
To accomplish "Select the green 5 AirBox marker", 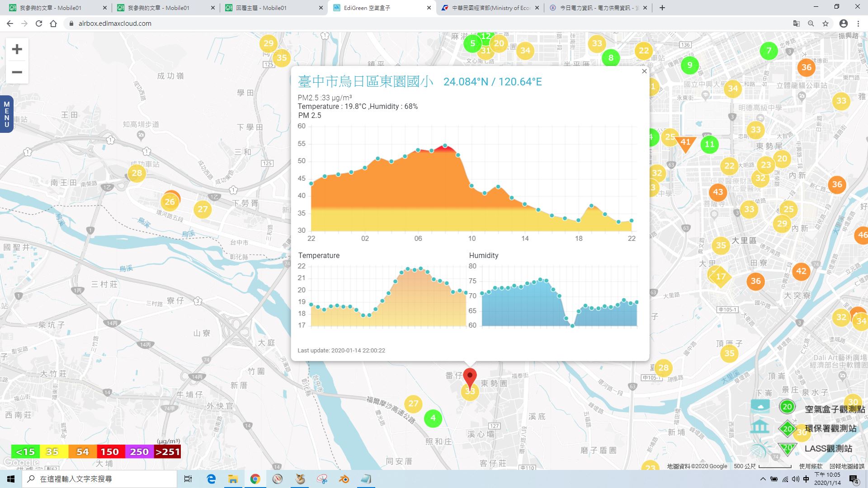I will click(x=472, y=43).
